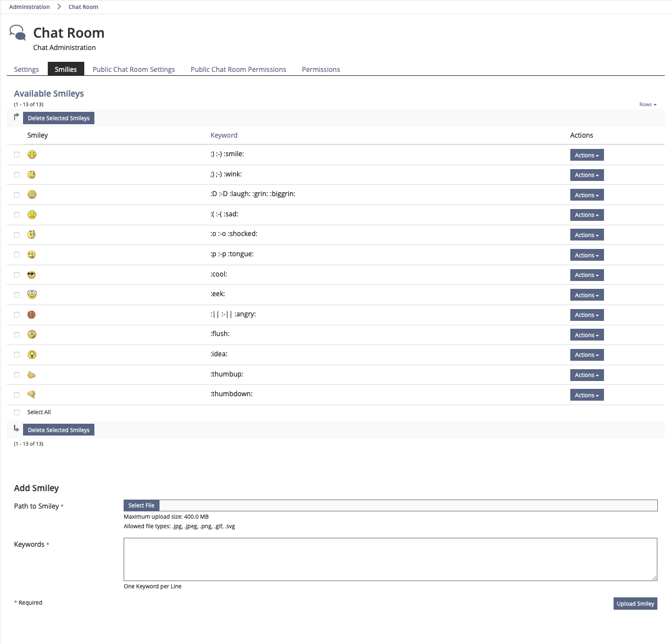
Task: Expand the Rows dropdown
Action: (x=647, y=105)
